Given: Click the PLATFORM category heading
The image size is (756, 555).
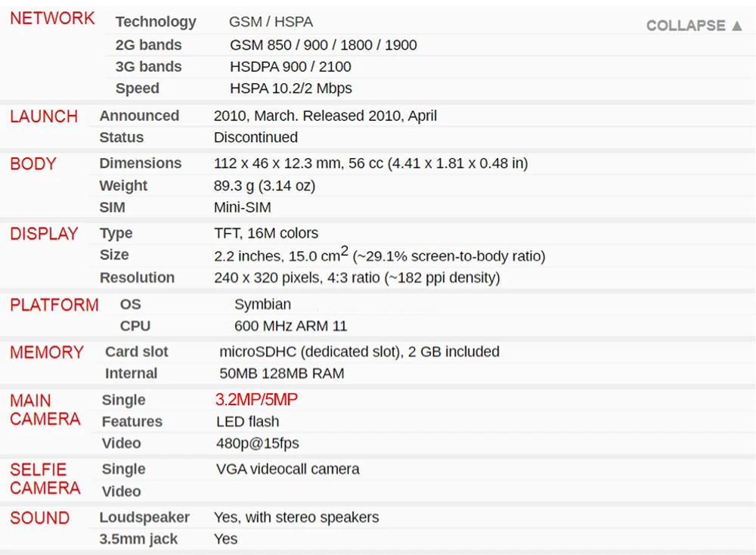Looking at the screenshot, I should [54, 305].
